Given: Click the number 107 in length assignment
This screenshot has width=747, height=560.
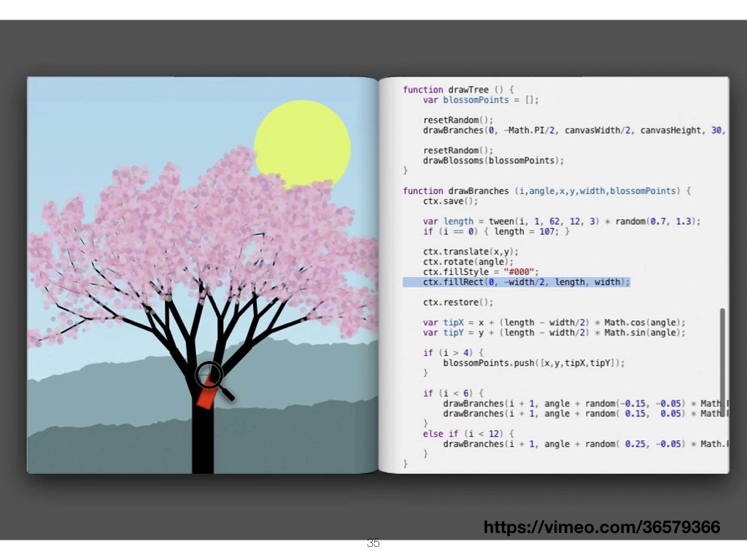Looking at the screenshot, I should [546, 232].
